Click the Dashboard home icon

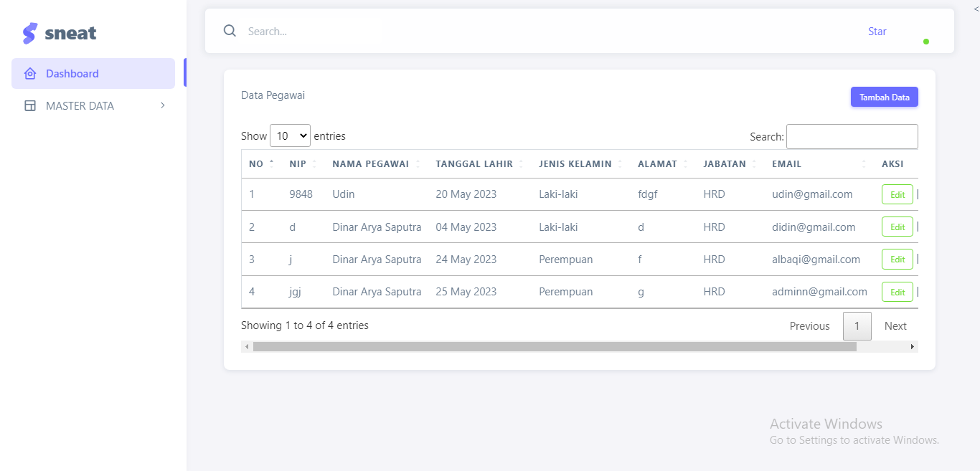click(x=30, y=74)
